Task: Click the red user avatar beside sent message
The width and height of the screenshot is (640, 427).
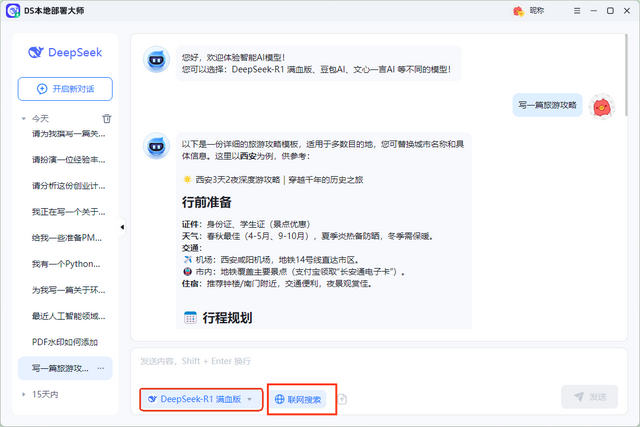Action: click(x=602, y=107)
